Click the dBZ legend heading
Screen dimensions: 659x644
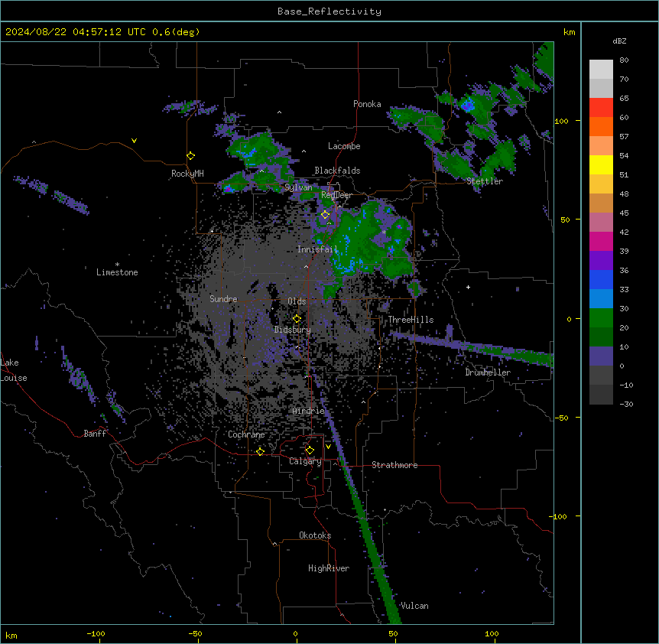coord(619,41)
